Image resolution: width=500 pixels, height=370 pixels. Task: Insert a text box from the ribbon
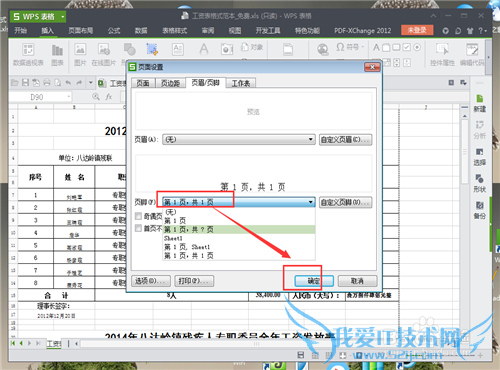pyautogui.click(x=178, y=49)
